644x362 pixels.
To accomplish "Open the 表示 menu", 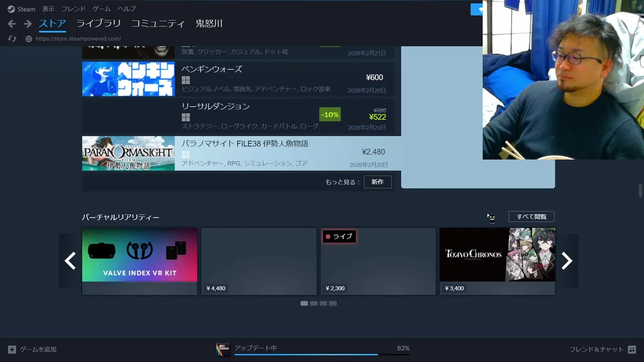I will coord(48,9).
